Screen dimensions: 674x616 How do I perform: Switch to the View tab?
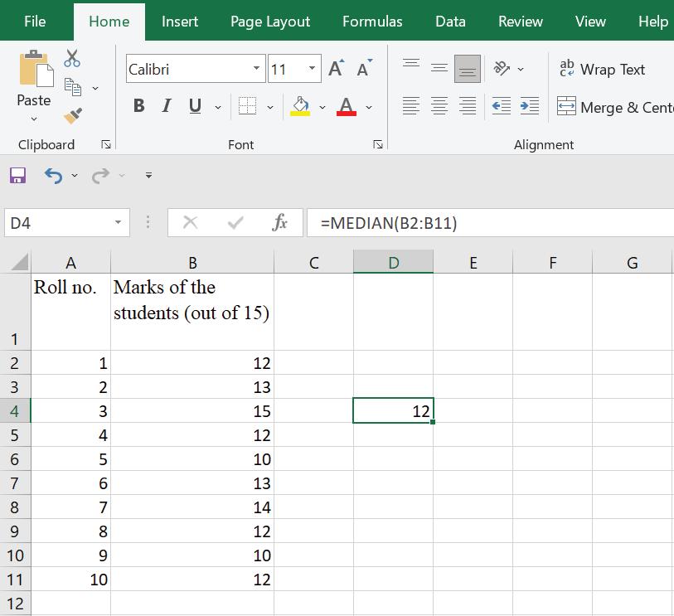pos(590,22)
